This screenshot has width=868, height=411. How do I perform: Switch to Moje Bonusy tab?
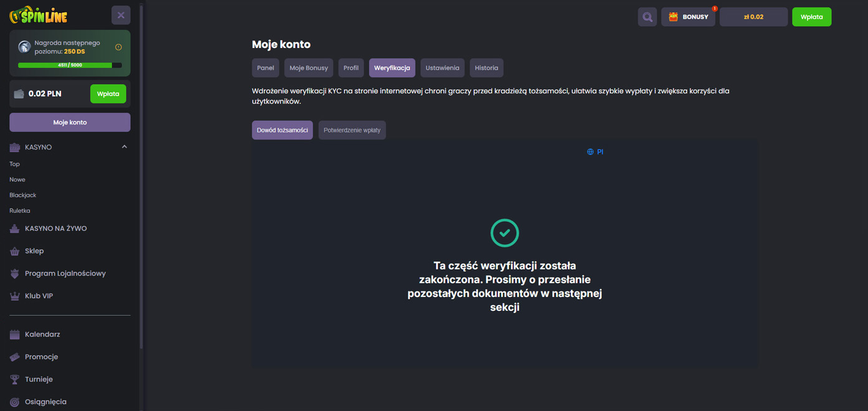pyautogui.click(x=308, y=68)
